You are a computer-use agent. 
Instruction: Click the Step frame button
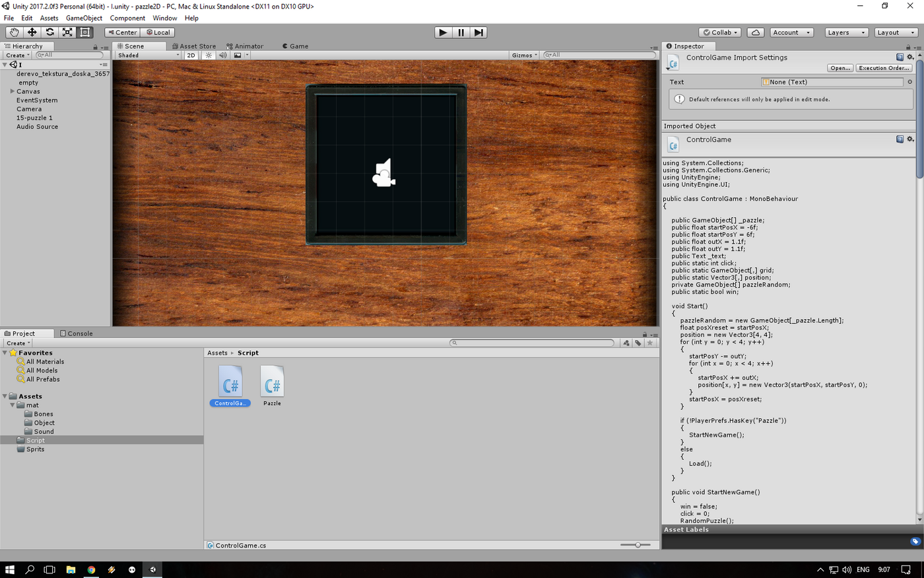click(x=478, y=32)
